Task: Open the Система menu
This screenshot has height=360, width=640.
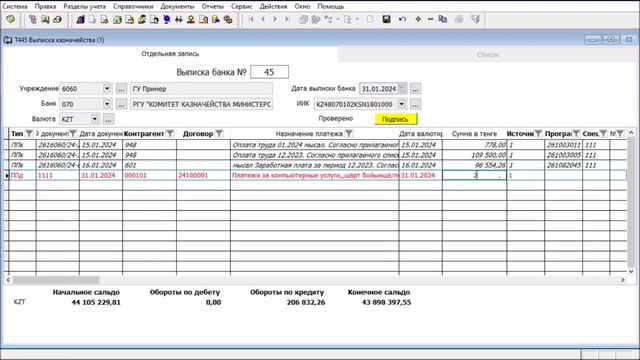Action: click(15, 7)
